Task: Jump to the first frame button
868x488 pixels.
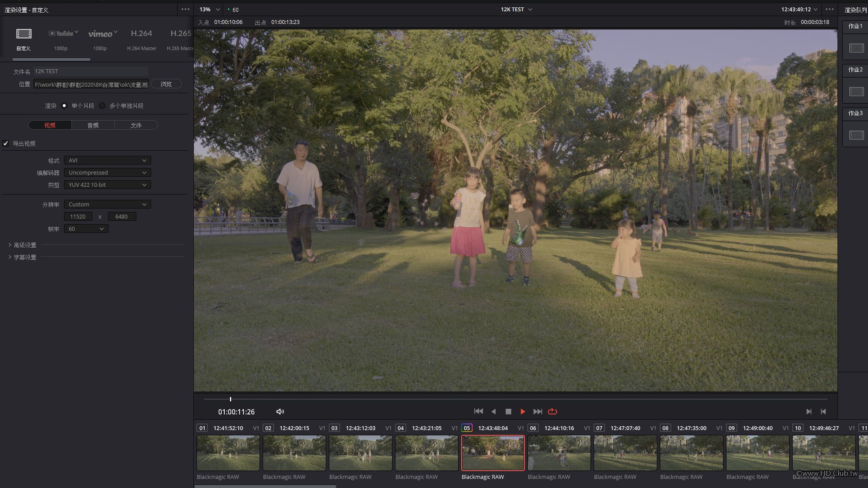Action: point(478,411)
